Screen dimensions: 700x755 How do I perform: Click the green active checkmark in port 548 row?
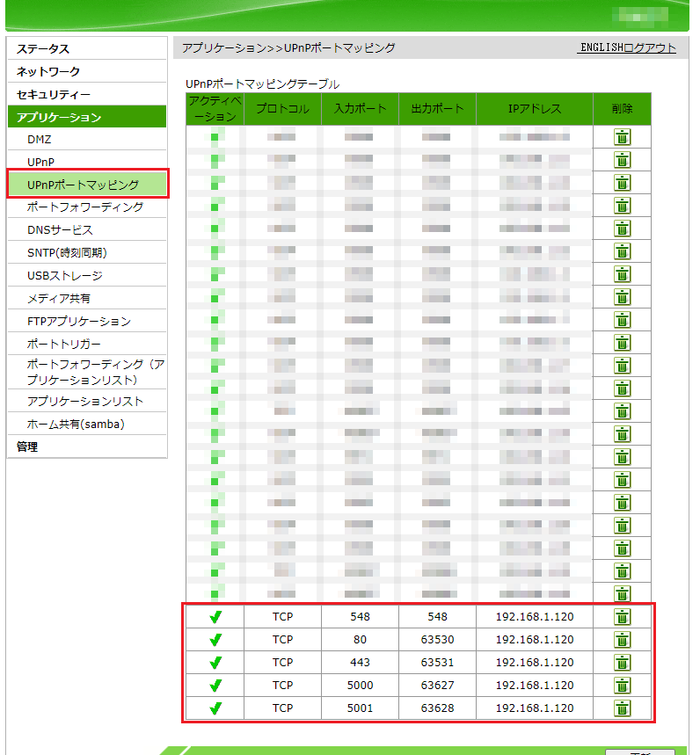tap(215, 617)
